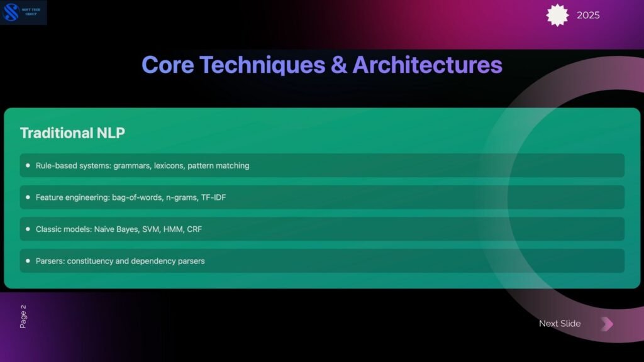The image size is (644, 362).
Task: Select the Traditional NLP heading
Action: click(x=72, y=133)
